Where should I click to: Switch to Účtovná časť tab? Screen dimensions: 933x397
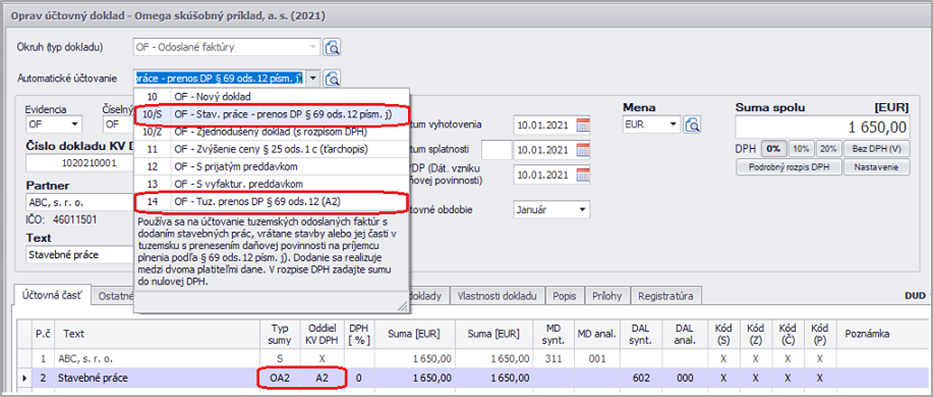(x=51, y=295)
